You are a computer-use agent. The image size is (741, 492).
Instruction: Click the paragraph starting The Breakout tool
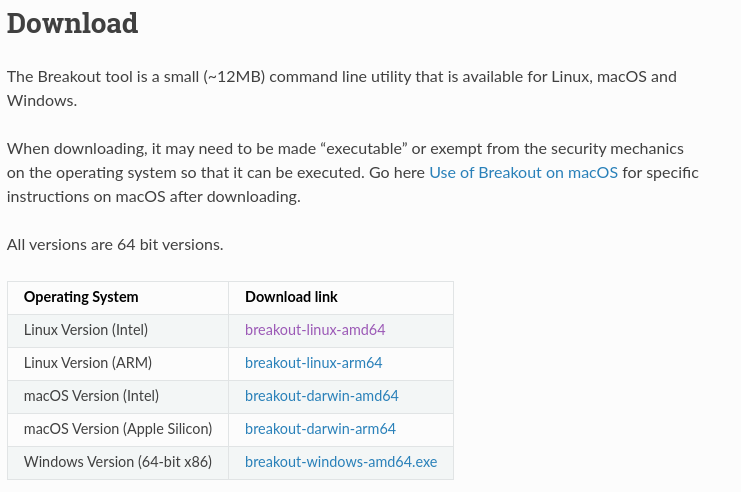coord(342,89)
